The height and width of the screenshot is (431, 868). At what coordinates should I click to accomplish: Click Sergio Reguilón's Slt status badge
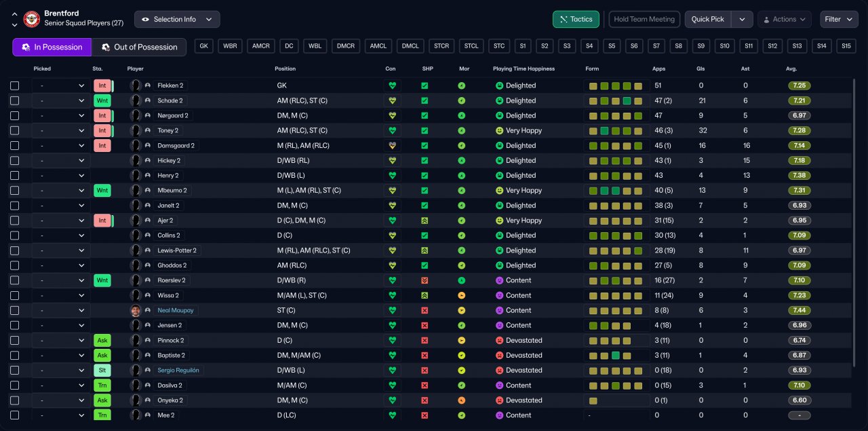pyautogui.click(x=102, y=371)
